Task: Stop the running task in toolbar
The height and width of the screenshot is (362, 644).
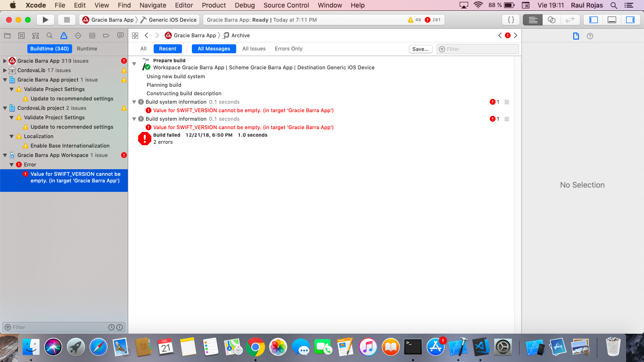Action: 66,20
